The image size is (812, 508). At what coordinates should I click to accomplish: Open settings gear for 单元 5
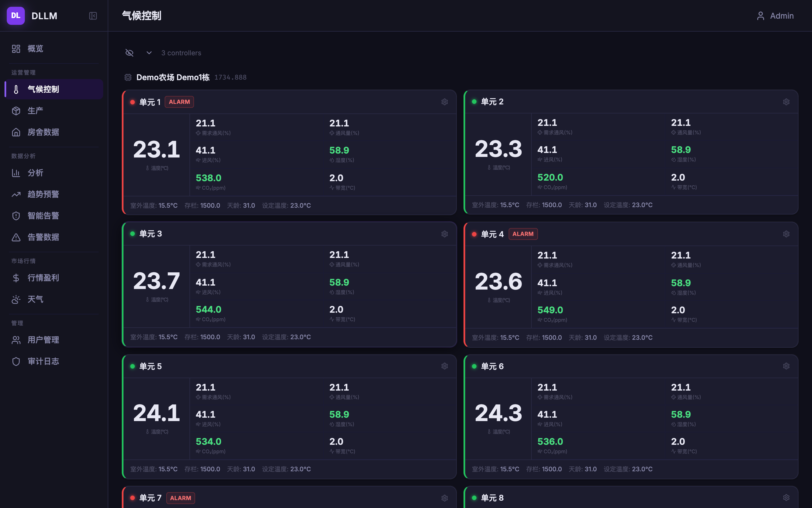point(445,366)
